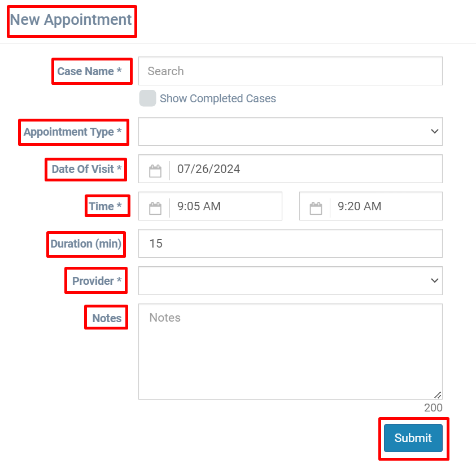Click the Case Name label
This screenshot has height=468, width=476.
[90, 71]
